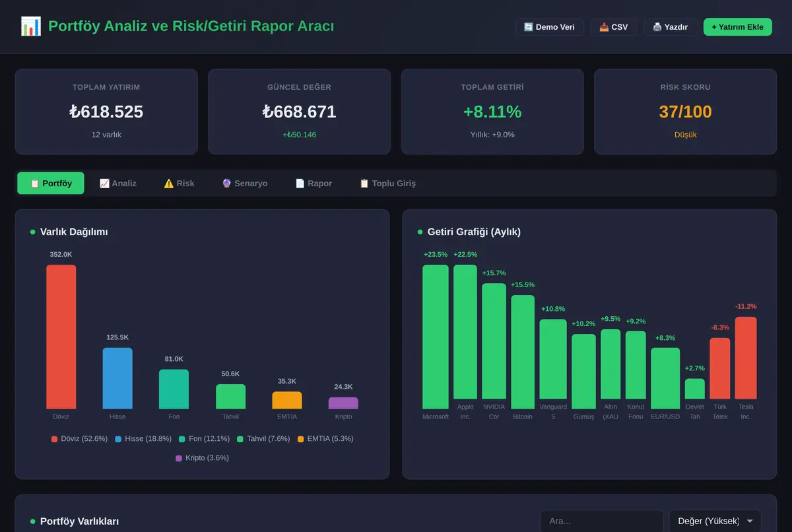Click the orange EMTIA bar
The image size is (792, 532).
287,401
